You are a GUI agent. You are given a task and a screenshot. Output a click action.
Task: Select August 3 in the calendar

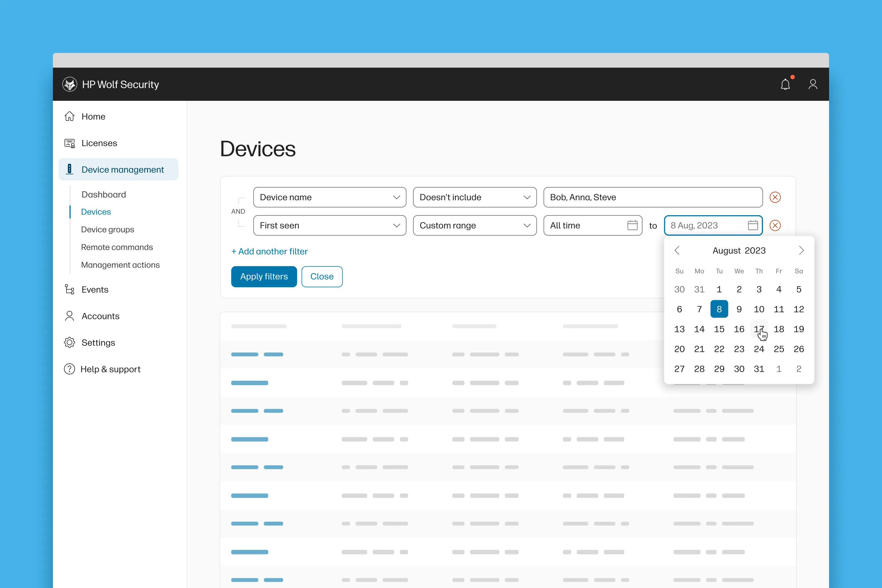pos(759,289)
